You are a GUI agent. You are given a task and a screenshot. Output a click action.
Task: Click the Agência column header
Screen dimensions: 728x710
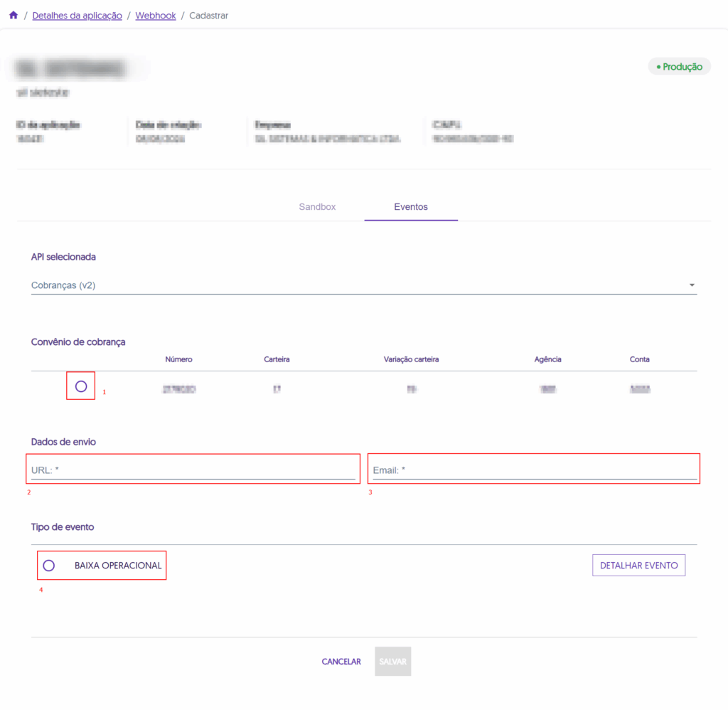[x=547, y=359]
